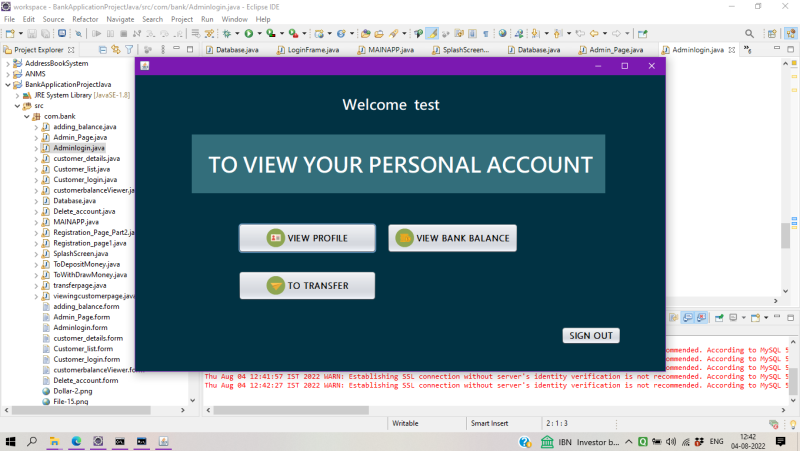Click the Pin Console icon
The height and width of the screenshot is (451, 800).
click(x=719, y=318)
